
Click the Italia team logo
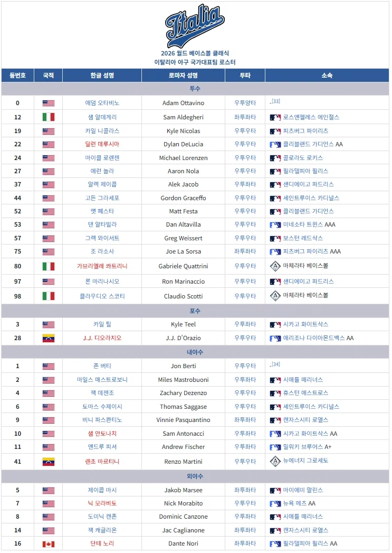coord(195,26)
